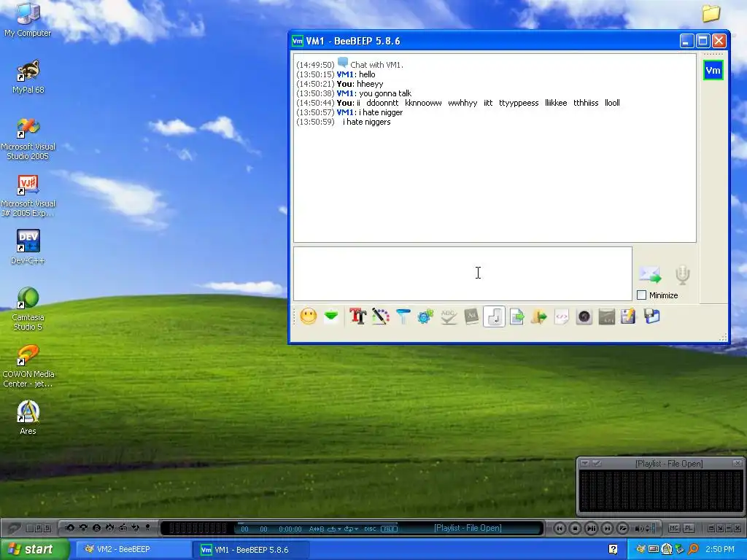Select MyPal 68 desktop shortcut

(28, 77)
